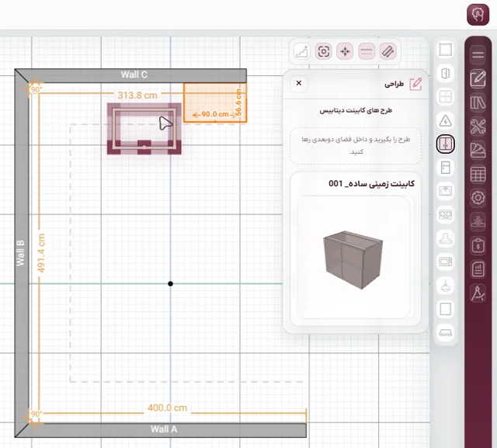Click the 400.0 cm dimension label
This screenshot has height=448, width=497.
click(x=168, y=408)
